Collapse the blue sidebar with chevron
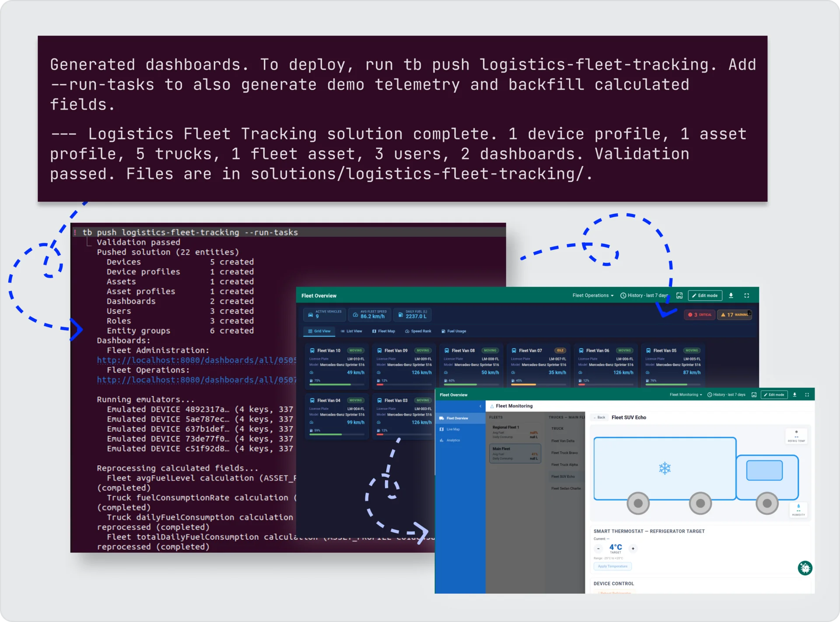Screen dimensions: 840x622 [x=480, y=406]
